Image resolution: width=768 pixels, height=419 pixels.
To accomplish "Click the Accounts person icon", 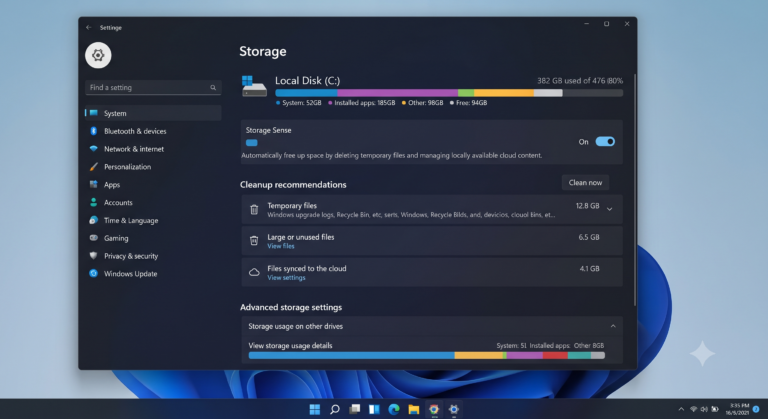I will coord(94,202).
